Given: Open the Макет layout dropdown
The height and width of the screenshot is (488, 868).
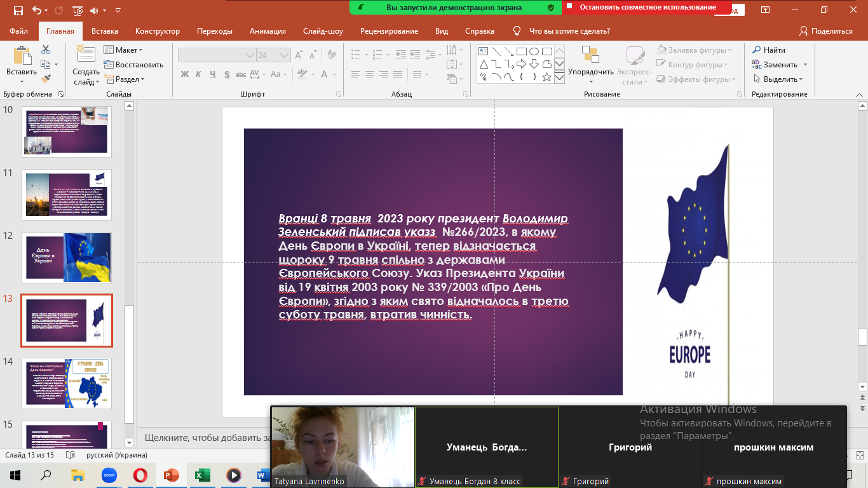Looking at the screenshot, I should [x=123, y=50].
